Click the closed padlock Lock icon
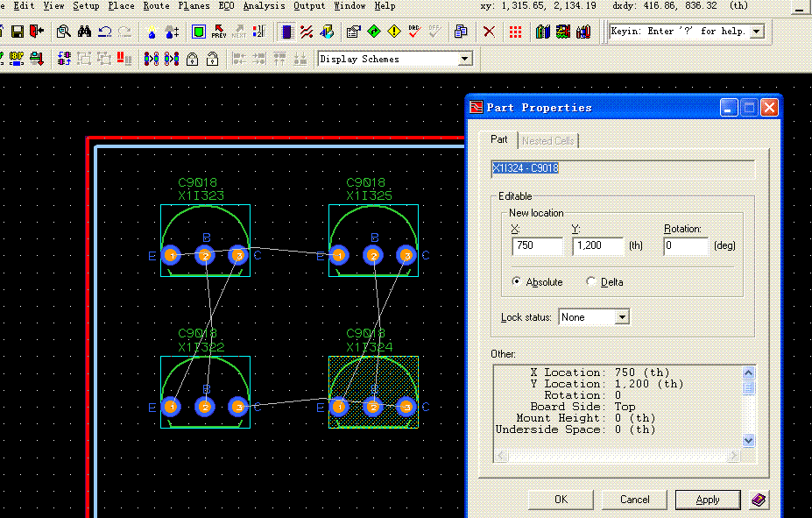The width and height of the screenshot is (812, 518). [193, 59]
